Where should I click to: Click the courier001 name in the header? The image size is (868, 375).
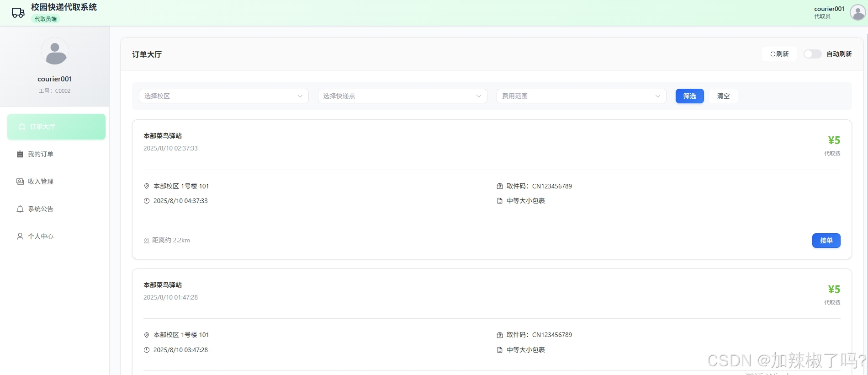(x=829, y=9)
